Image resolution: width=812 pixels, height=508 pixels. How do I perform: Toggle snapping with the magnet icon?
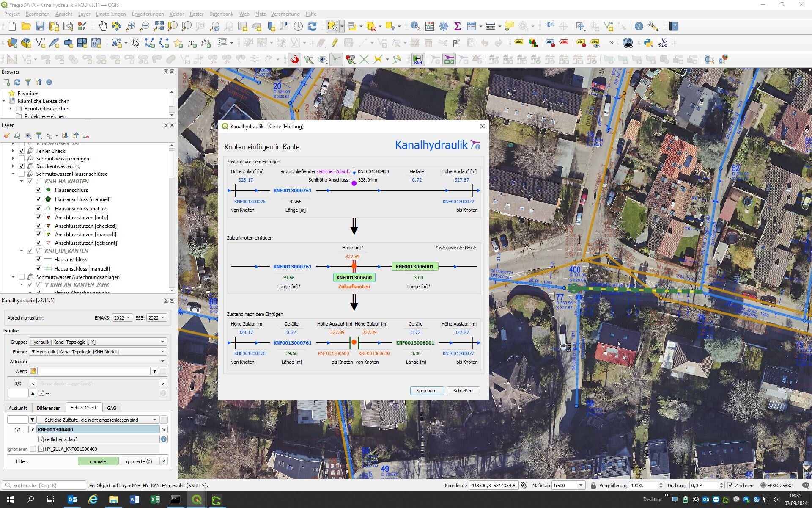294,59
